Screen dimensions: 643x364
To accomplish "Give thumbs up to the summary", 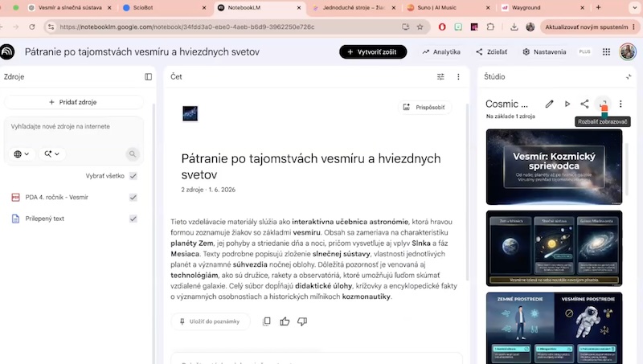I will click(285, 321).
